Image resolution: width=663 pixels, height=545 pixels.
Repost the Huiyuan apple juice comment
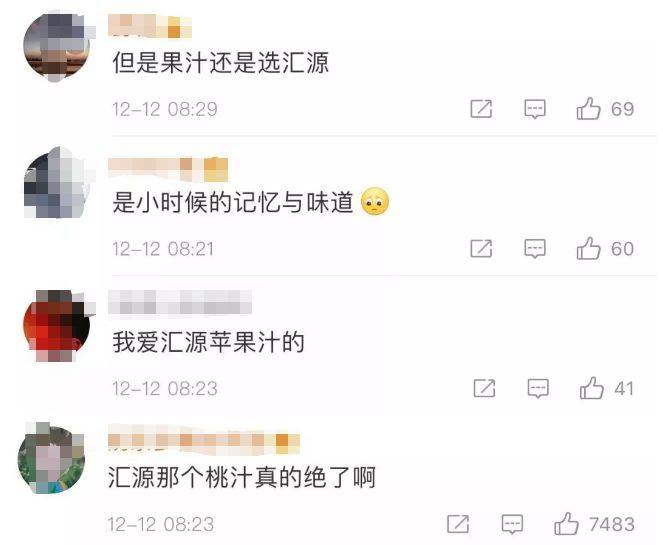coord(484,388)
